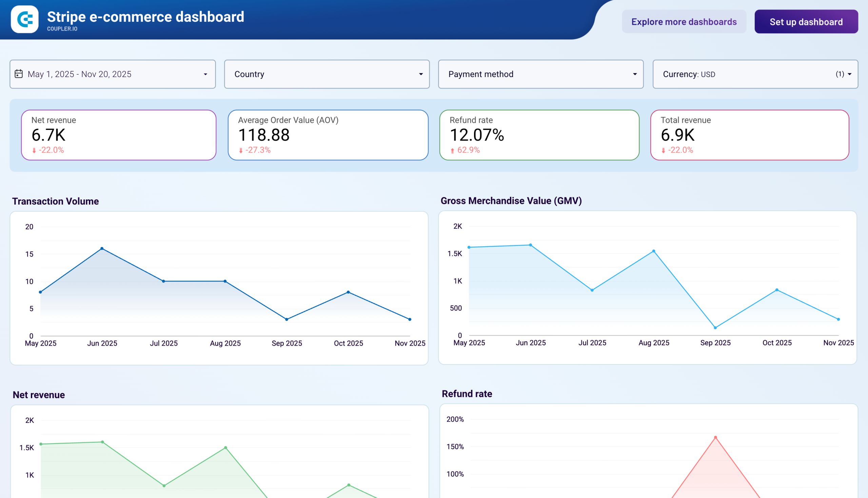Click the Coupler.io logo icon

coord(24,20)
